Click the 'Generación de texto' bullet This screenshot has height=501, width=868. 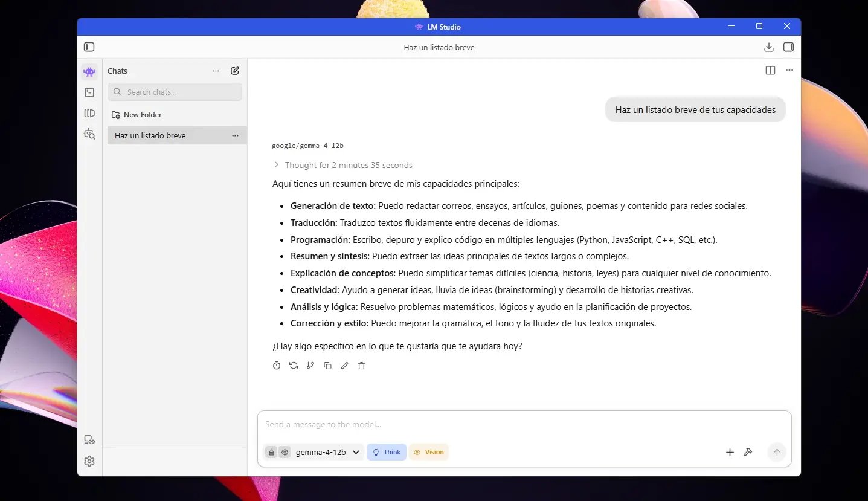[519, 206]
